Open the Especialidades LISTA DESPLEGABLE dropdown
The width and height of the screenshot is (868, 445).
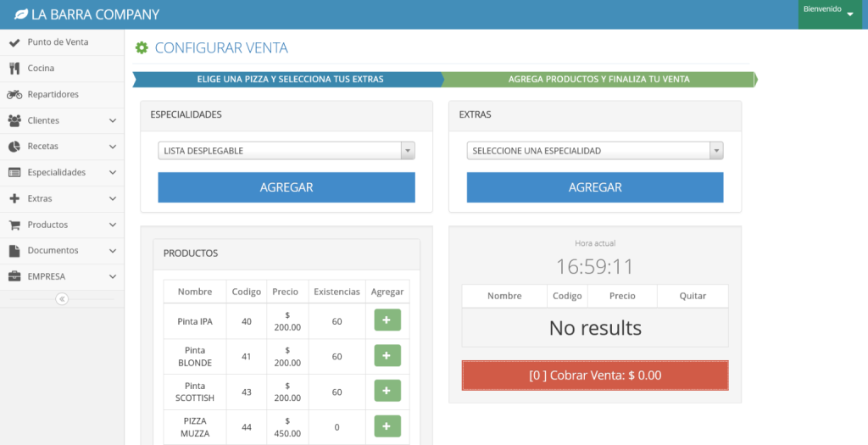coord(286,151)
